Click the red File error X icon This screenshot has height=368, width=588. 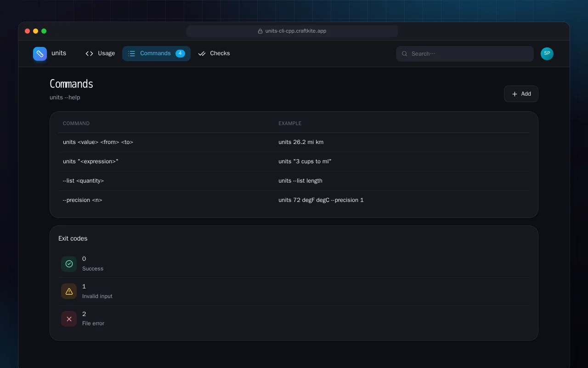[69, 319]
